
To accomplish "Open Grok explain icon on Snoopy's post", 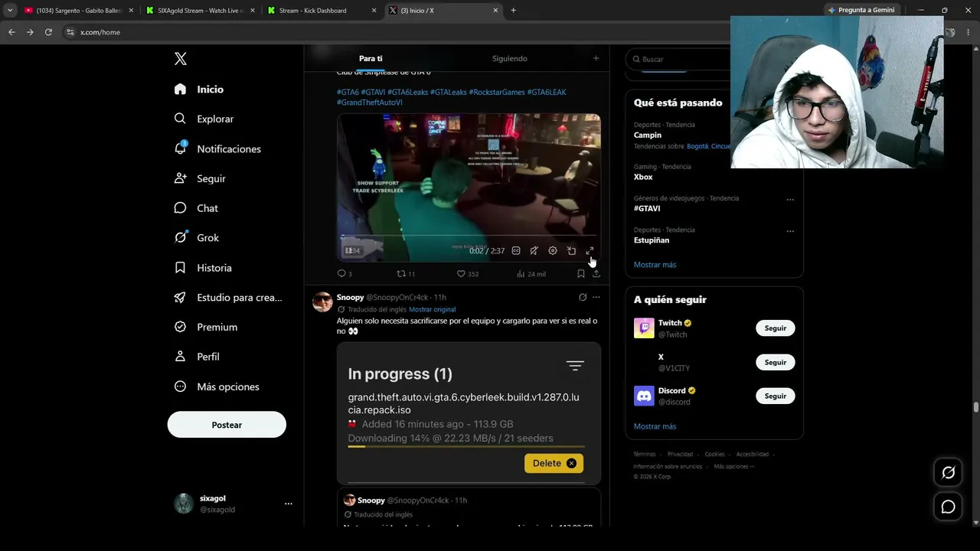I will coord(583,297).
